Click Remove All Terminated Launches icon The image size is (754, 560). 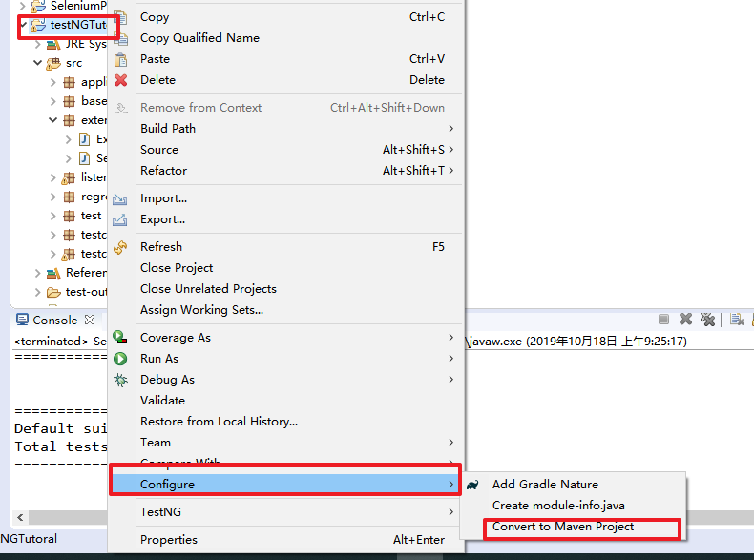pos(707,320)
